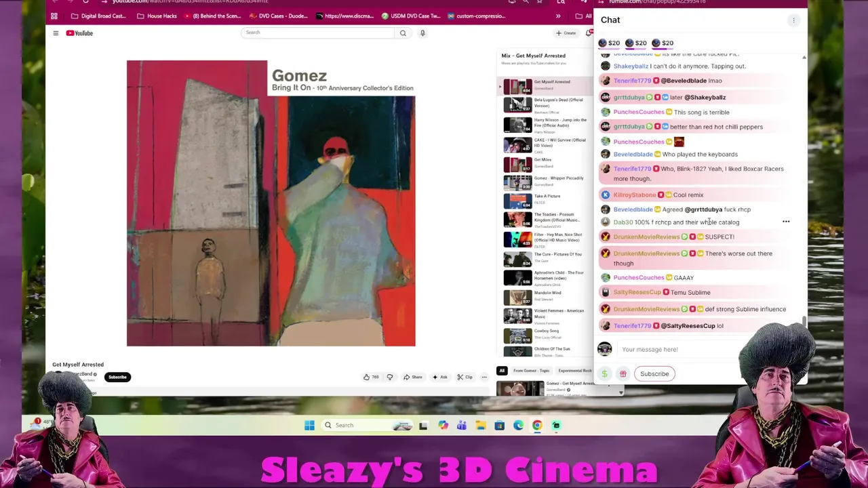
Task: Select Gomez - Whippin' Piccadilly item
Action: click(546, 183)
